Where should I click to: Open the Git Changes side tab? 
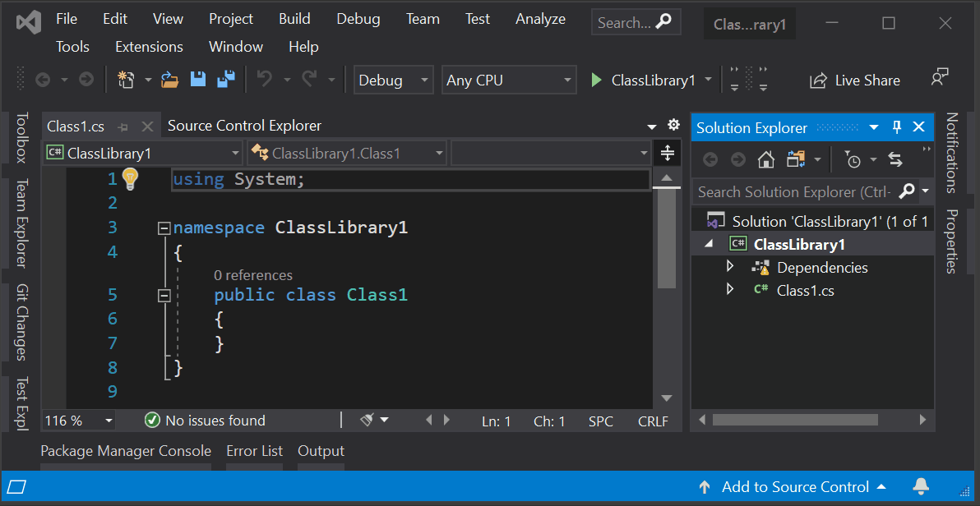pos(22,322)
